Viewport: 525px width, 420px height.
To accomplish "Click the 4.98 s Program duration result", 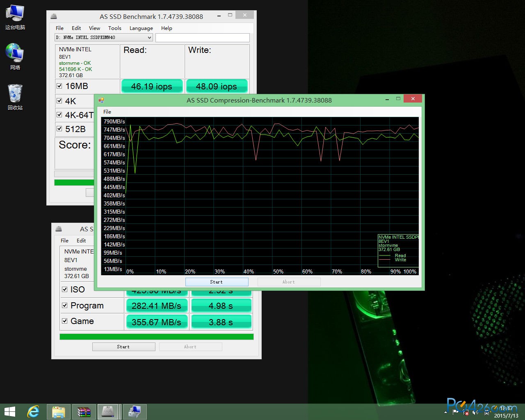I will (x=221, y=306).
